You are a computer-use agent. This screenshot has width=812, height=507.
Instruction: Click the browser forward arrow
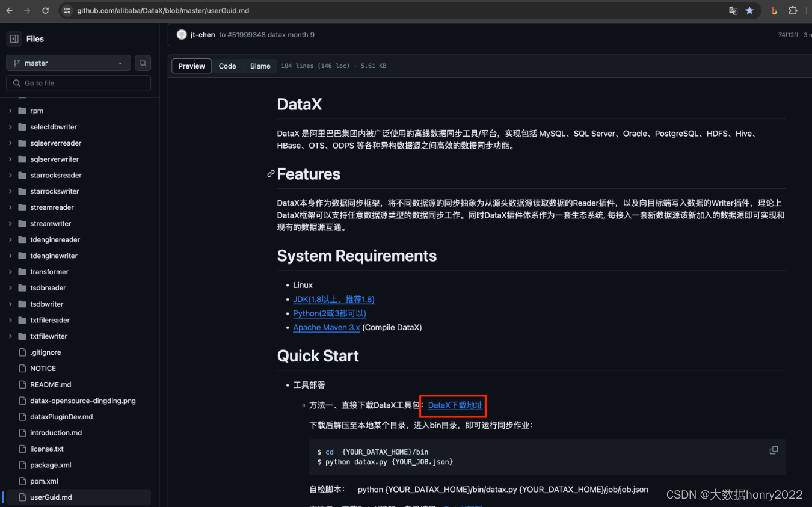[x=28, y=11]
